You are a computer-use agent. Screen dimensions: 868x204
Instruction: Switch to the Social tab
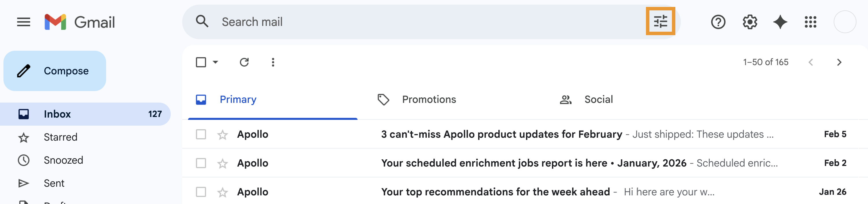(x=598, y=100)
